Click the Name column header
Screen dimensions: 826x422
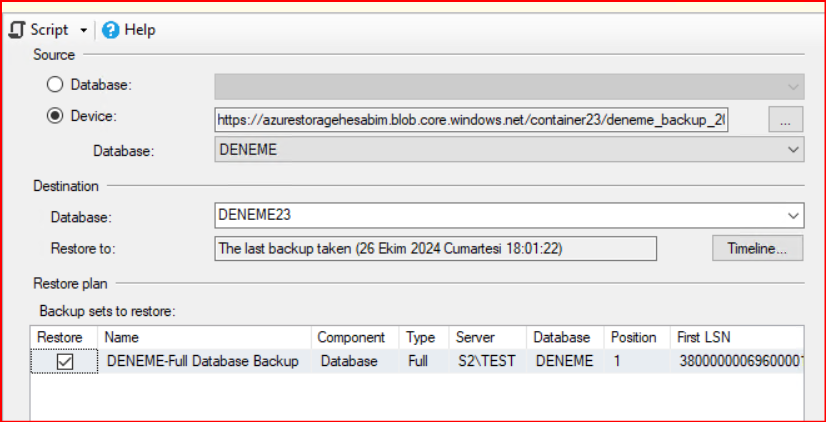[121, 337]
